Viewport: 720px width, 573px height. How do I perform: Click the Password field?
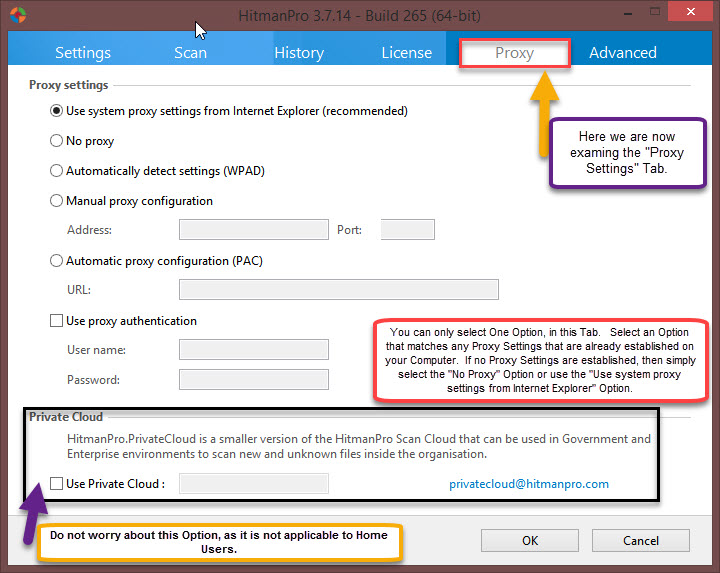point(254,379)
